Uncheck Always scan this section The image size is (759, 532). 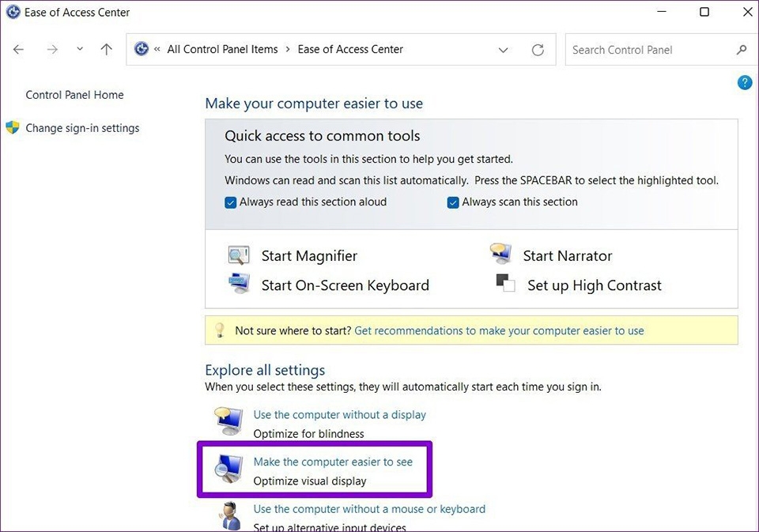tap(453, 202)
